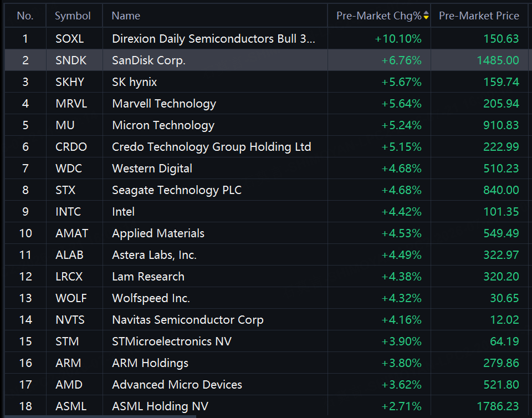532x418 pixels.
Task: Click the horizontal scrollbar at bottom
Action: click(x=100, y=416)
